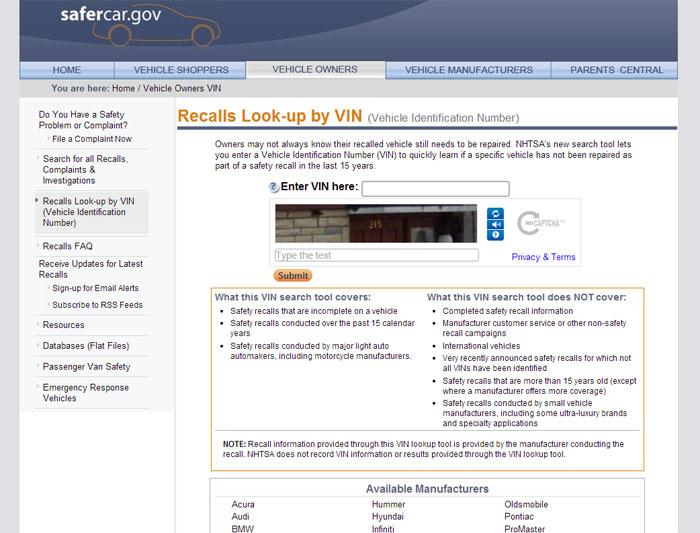Click the Pontiac manufacturer entry
This screenshot has width=700, height=533.
click(x=519, y=516)
